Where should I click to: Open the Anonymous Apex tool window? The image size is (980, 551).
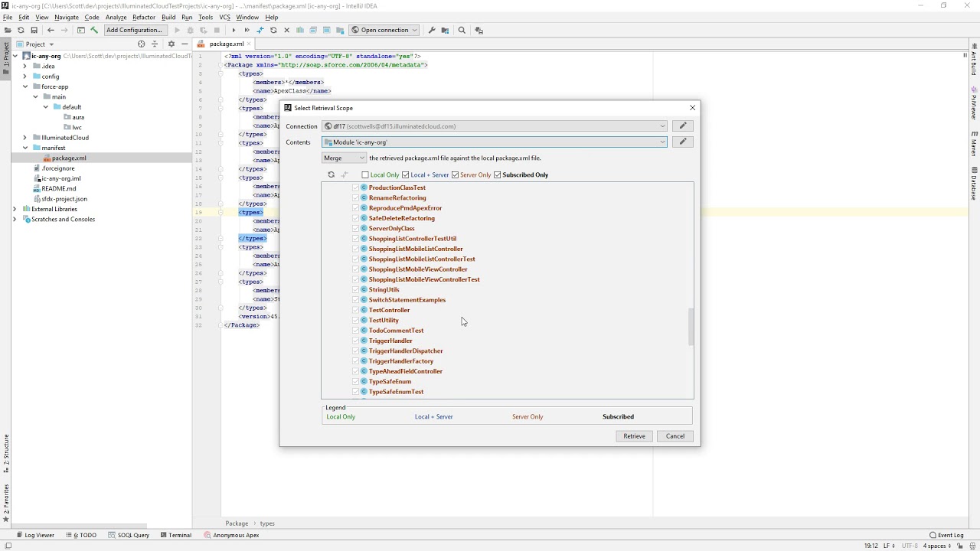point(231,535)
